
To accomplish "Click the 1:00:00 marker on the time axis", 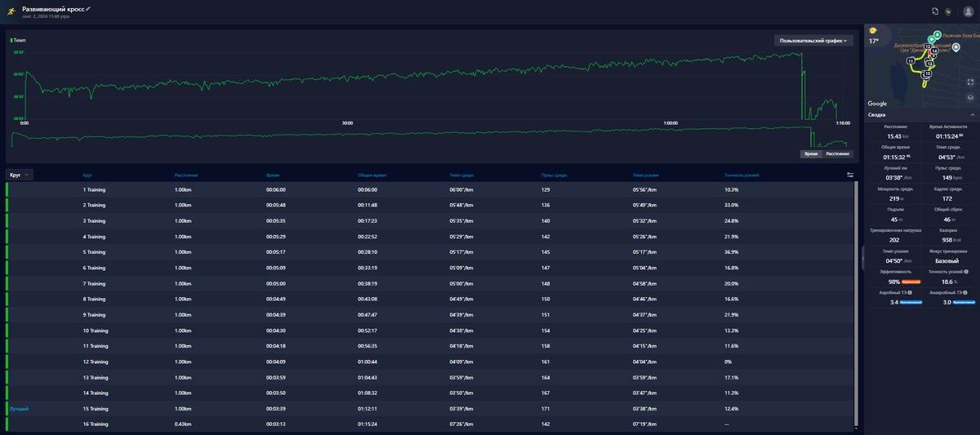I will (670, 123).
